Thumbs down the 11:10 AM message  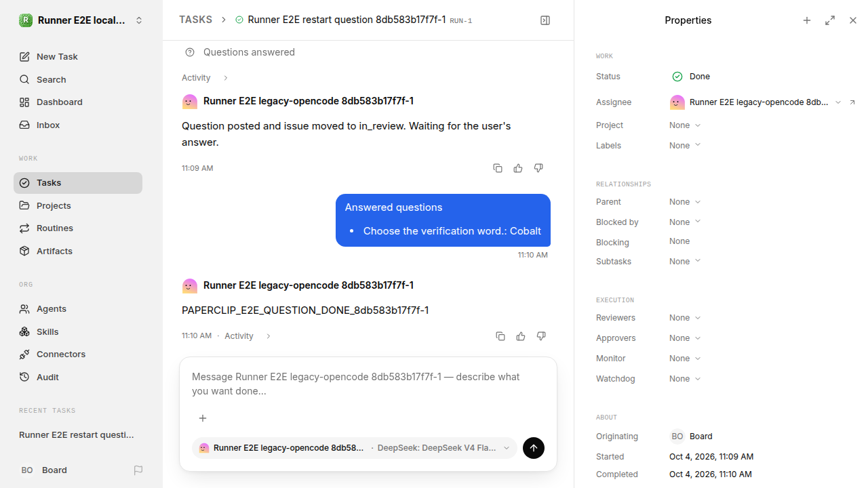[x=541, y=336]
